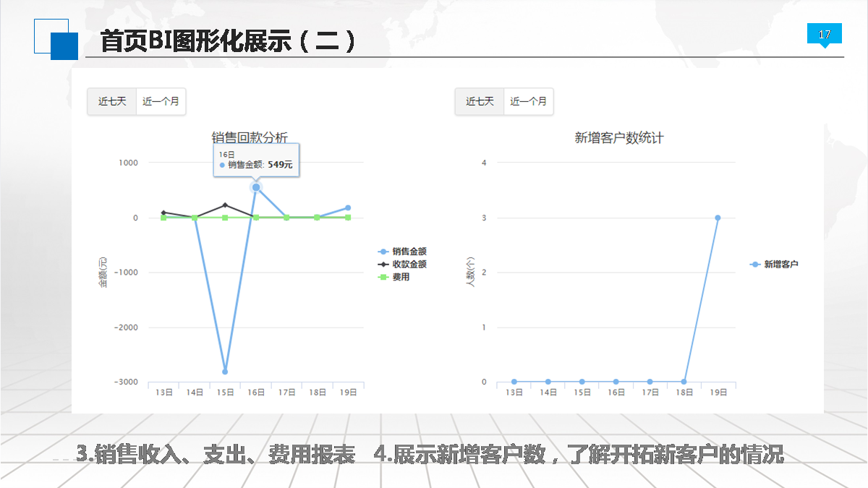Click the 销售回款分析 chart title
The height and width of the screenshot is (488, 868).
point(250,137)
